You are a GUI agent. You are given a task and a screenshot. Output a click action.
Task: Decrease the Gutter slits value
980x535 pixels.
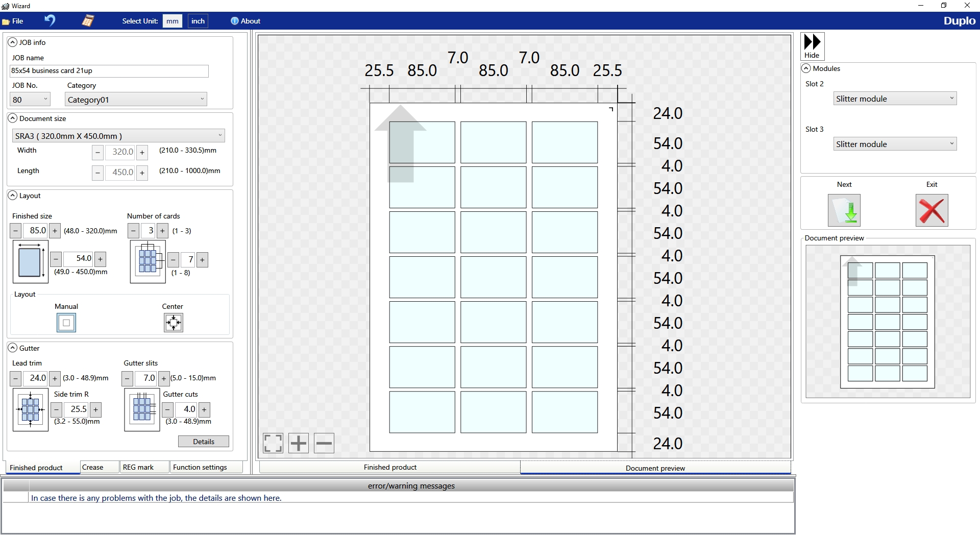(127, 378)
